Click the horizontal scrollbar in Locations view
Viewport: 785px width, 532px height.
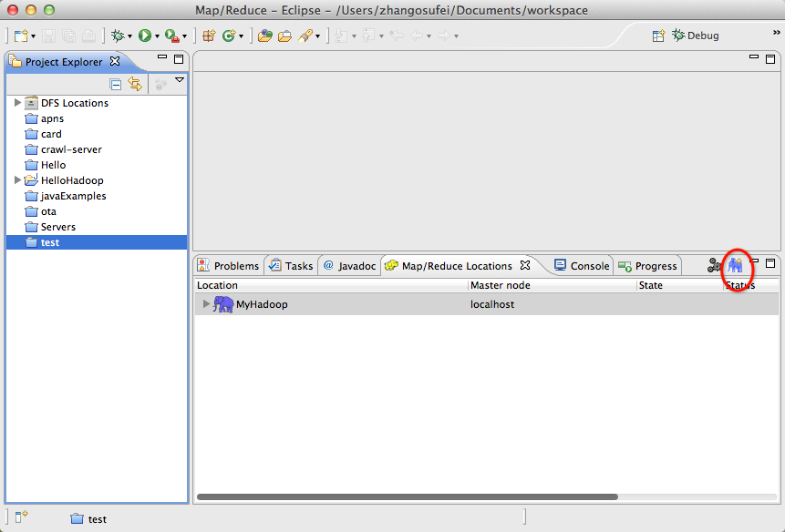pos(407,497)
